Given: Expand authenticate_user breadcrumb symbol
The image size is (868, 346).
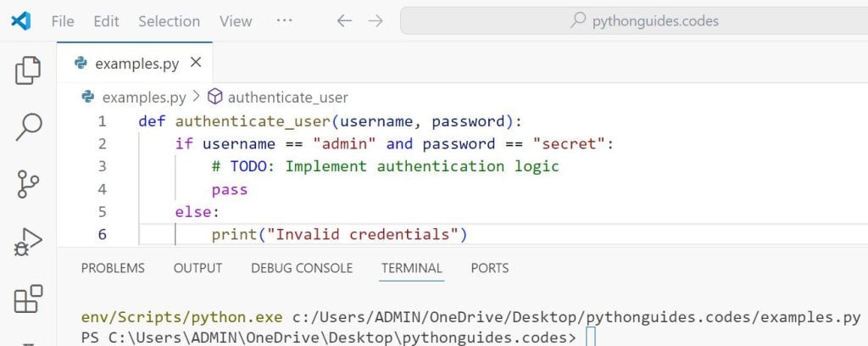Looking at the screenshot, I should (287, 98).
